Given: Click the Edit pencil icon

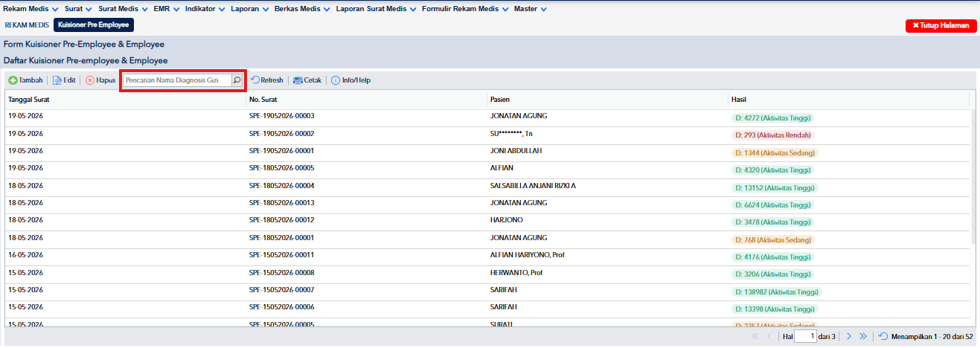Looking at the screenshot, I should (x=57, y=80).
